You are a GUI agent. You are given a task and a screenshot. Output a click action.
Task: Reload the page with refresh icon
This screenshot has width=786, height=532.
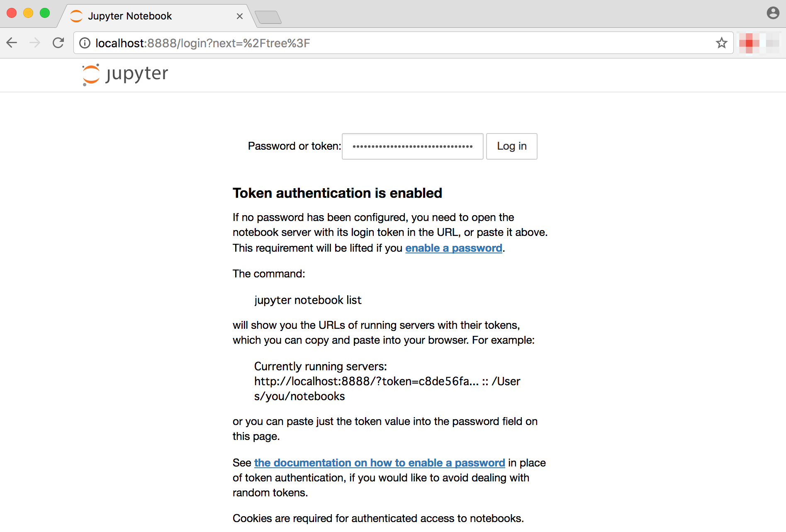58,43
